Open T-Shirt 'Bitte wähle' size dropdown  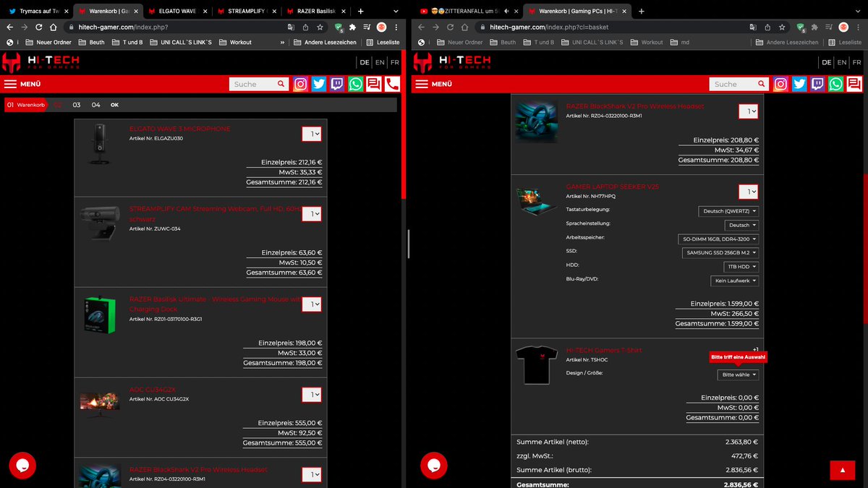[x=738, y=374]
